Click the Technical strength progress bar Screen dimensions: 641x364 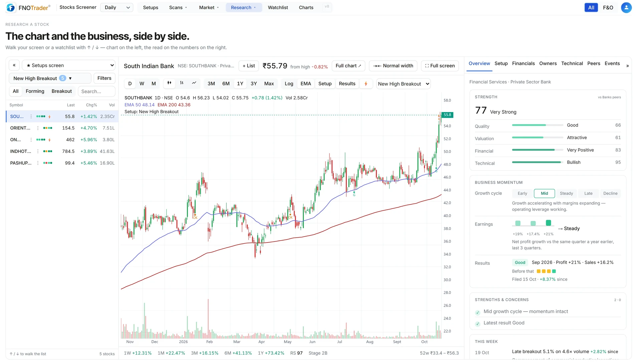tap(537, 162)
